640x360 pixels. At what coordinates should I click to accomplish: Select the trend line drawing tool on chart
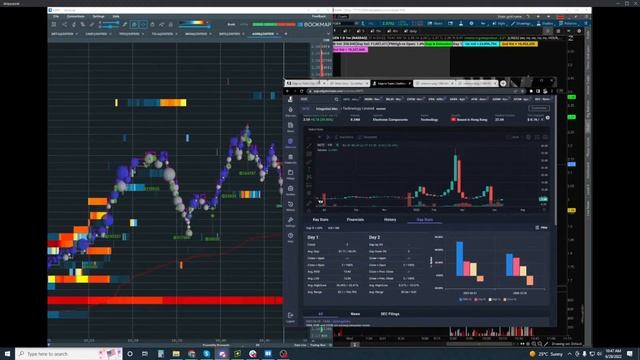click(309, 146)
